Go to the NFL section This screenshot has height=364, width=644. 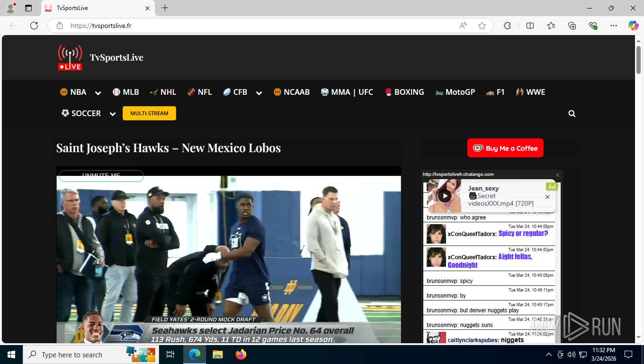[199, 92]
